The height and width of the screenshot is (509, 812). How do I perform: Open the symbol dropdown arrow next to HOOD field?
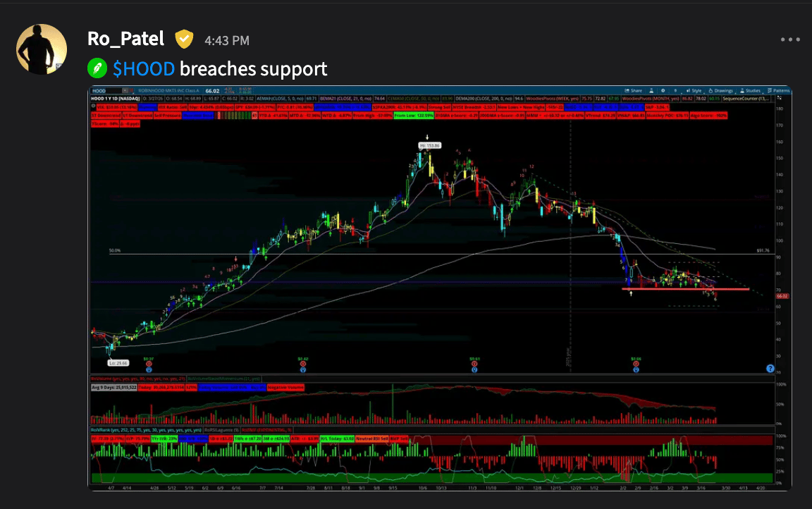tap(125, 91)
